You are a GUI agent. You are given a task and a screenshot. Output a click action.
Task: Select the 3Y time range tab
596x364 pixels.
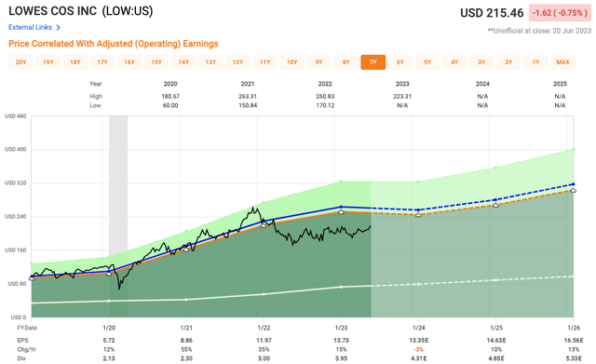[x=481, y=62]
